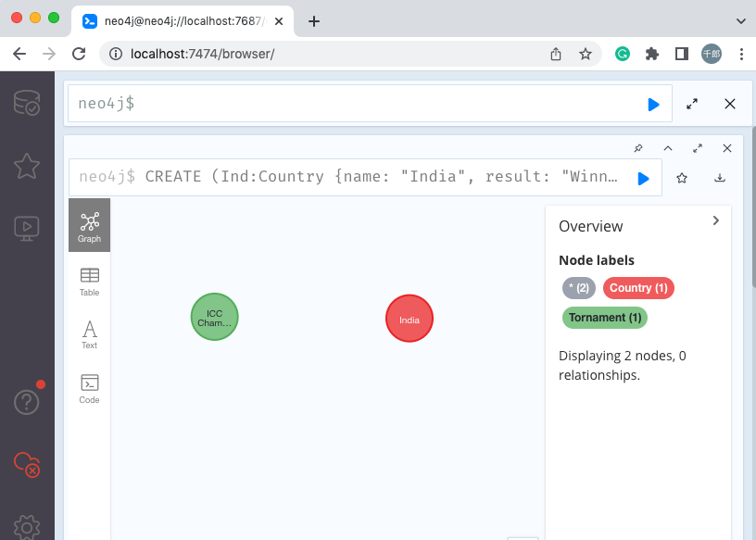Collapse the result frame with the up chevron
This screenshot has width=756, height=540.
pos(668,148)
